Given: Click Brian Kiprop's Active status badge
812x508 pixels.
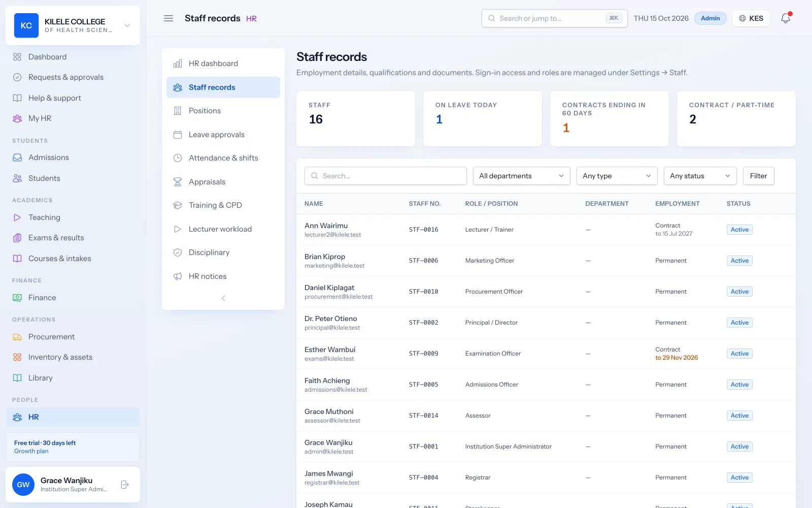Looking at the screenshot, I should click(739, 261).
